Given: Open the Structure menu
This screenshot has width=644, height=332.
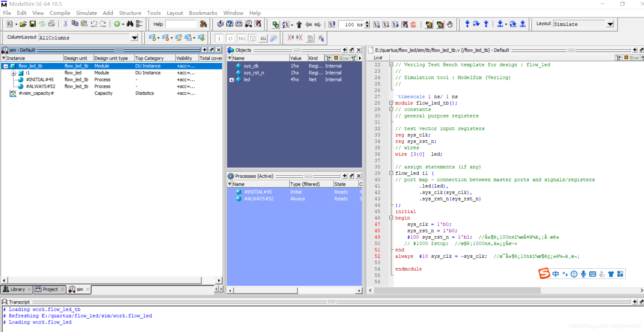Looking at the screenshot, I should pos(130,13).
